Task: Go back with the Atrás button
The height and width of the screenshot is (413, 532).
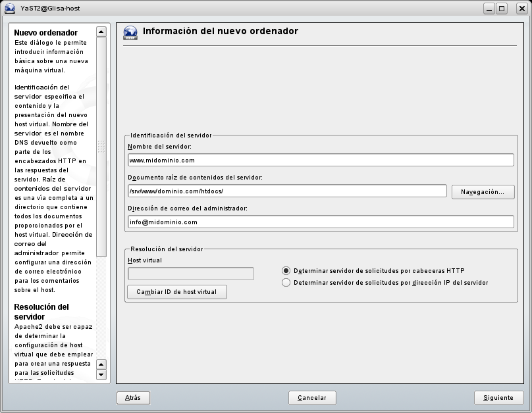Action: coord(133,398)
